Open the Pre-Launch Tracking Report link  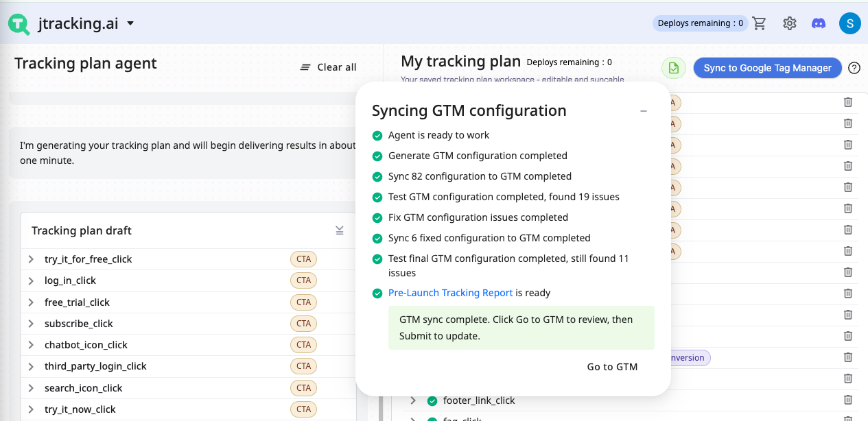[451, 293]
